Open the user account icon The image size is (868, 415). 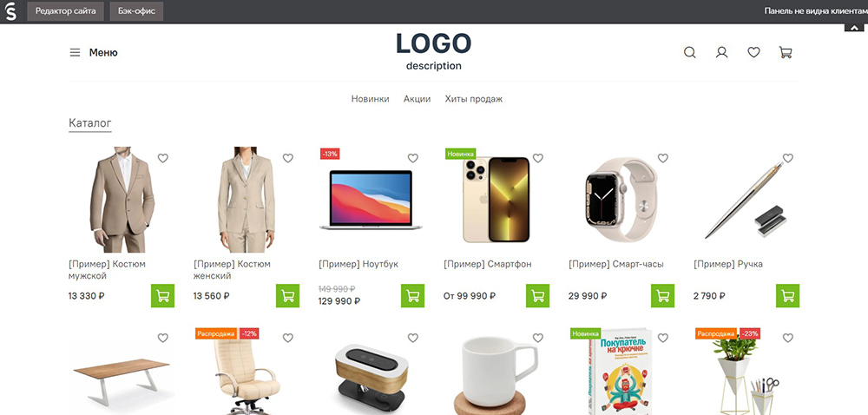(721, 53)
